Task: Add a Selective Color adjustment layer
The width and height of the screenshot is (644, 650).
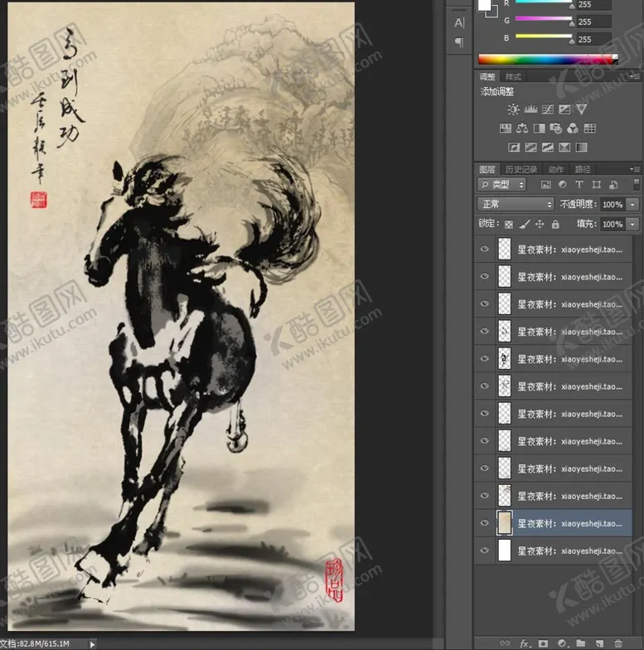Action: coord(564,148)
